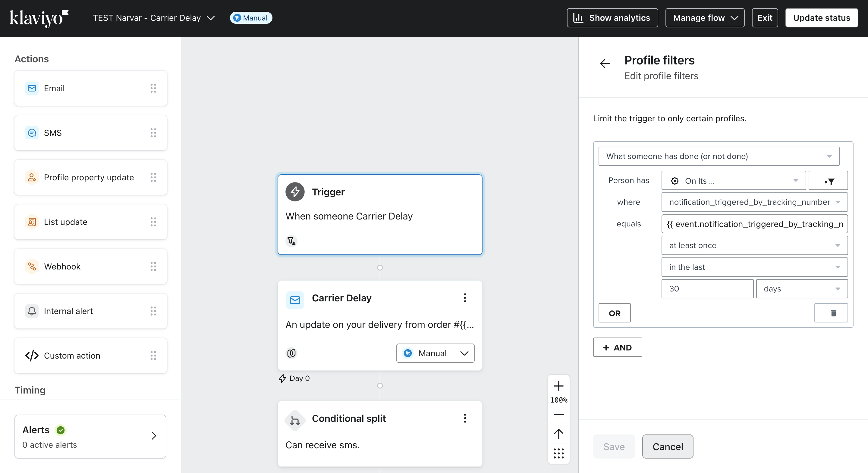Open the 'at least once' frequency dropdown
Image resolution: width=868 pixels, height=473 pixels.
754,245
